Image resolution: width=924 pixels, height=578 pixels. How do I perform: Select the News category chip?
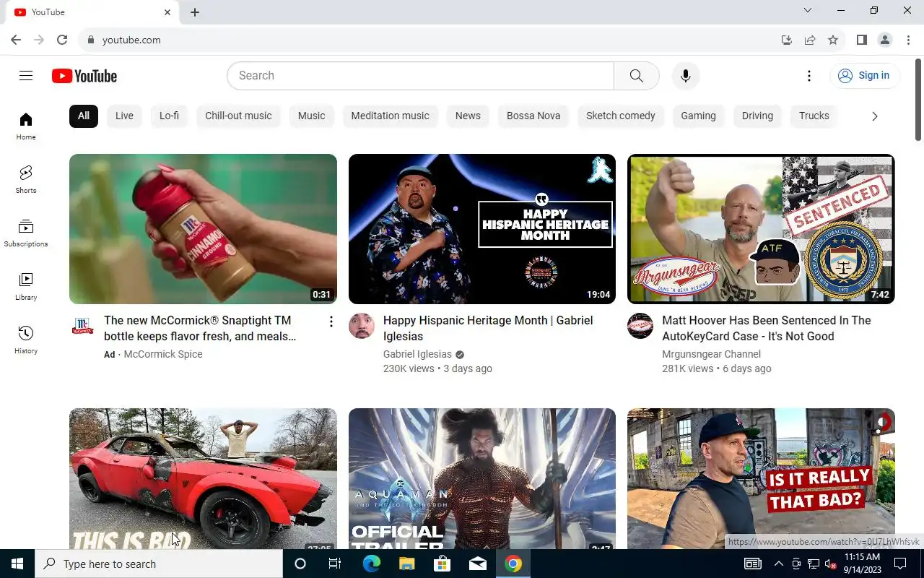(468, 116)
